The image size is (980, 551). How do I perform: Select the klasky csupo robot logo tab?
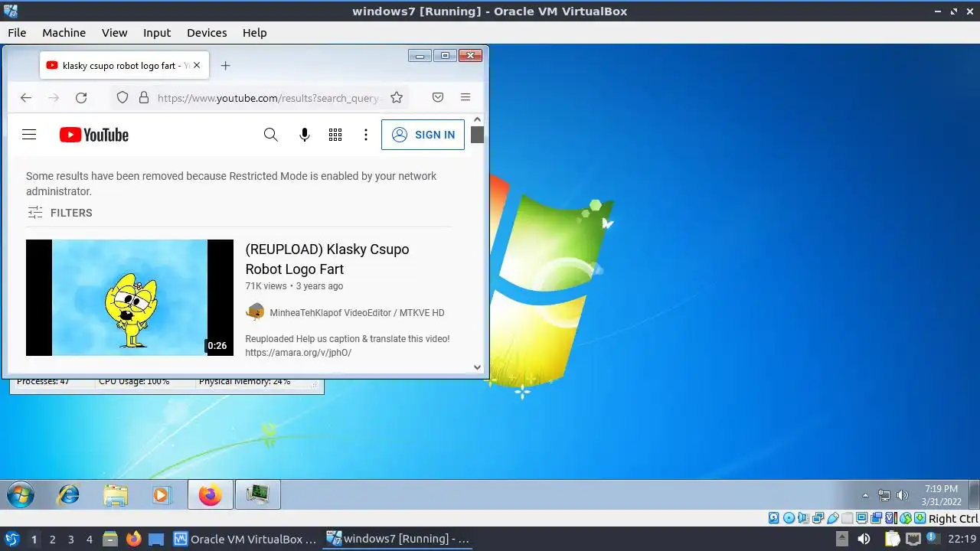coord(122,66)
